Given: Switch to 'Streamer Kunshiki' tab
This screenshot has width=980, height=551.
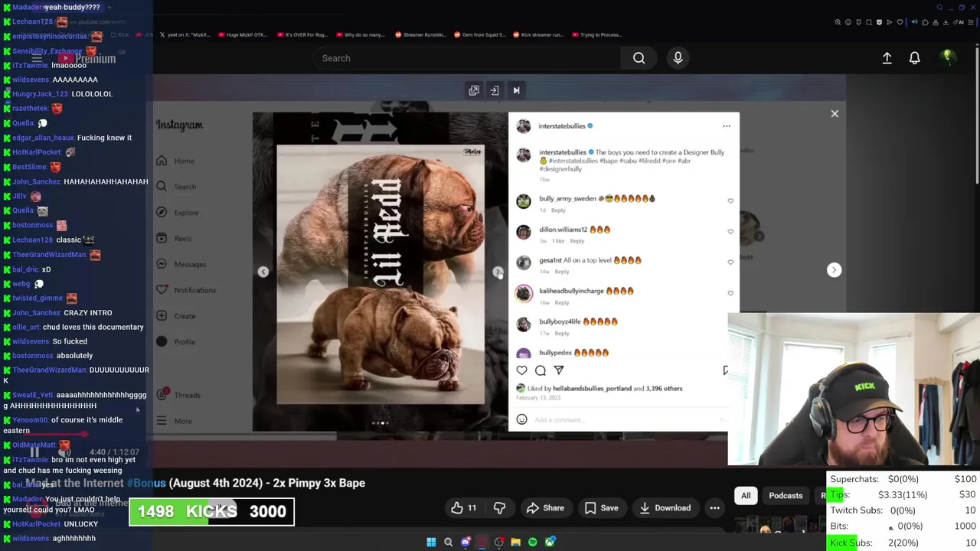Looking at the screenshot, I should coord(422,34).
